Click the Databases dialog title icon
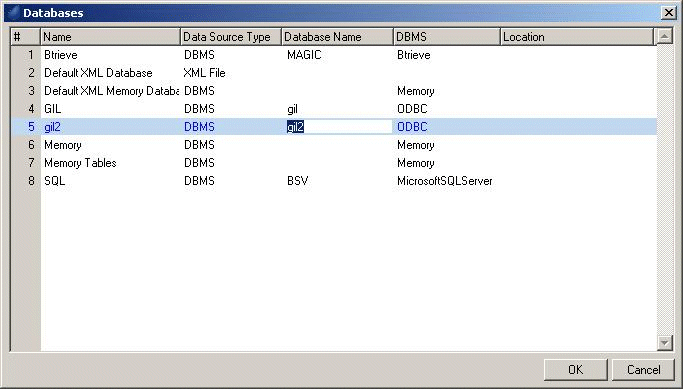683x389 pixels. pyautogui.click(x=14, y=12)
